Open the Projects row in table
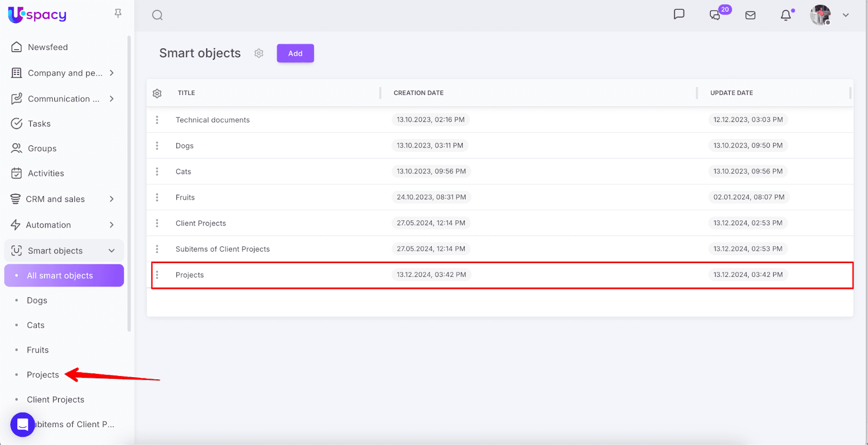Viewport: 868px width, 445px height. pyautogui.click(x=190, y=275)
